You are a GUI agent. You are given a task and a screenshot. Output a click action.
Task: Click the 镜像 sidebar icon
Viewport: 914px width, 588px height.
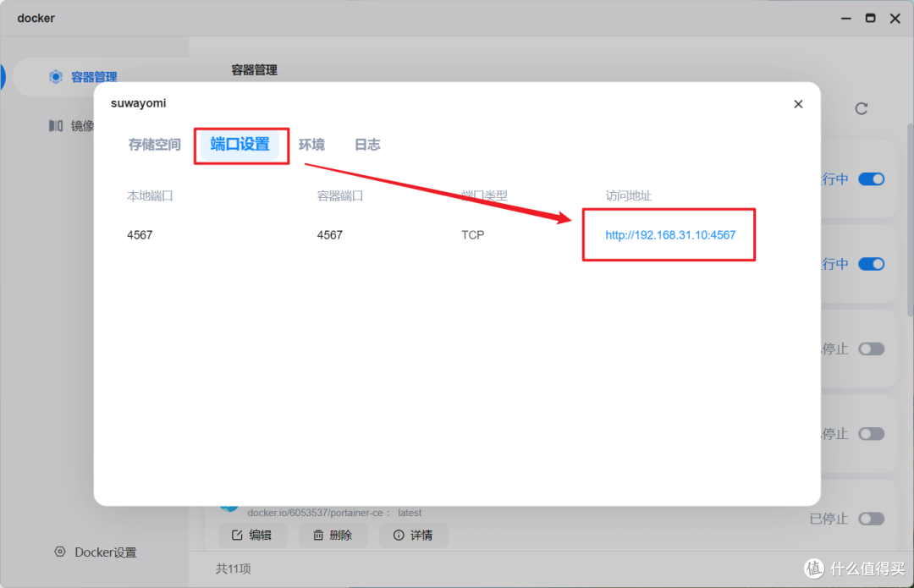click(x=55, y=126)
